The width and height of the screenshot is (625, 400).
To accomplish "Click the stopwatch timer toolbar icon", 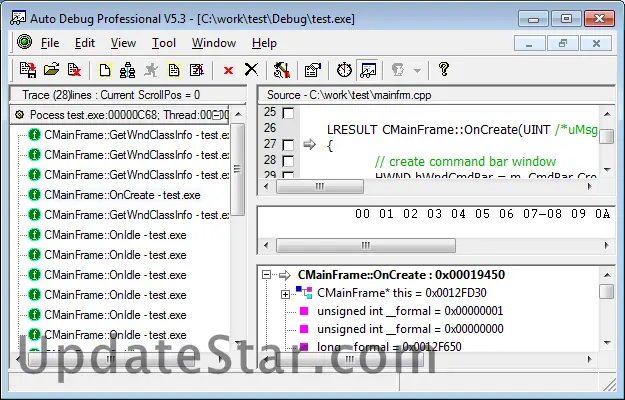I will coord(344,70).
